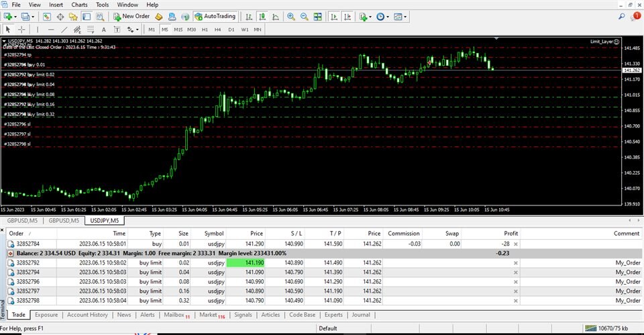Switch to the Account History tab

pyautogui.click(x=87, y=315)
